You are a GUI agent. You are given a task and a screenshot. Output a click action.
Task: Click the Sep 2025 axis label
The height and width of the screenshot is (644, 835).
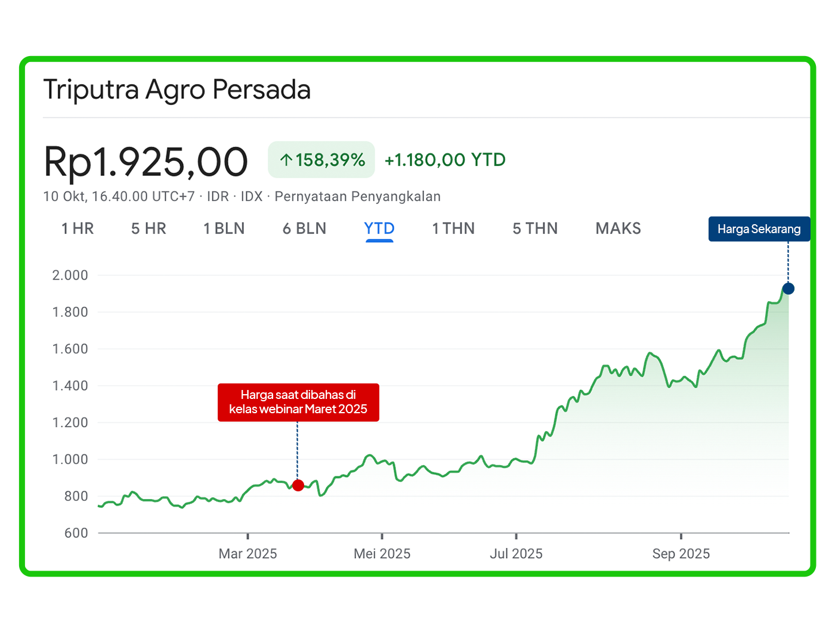click(x=681, y=554)
